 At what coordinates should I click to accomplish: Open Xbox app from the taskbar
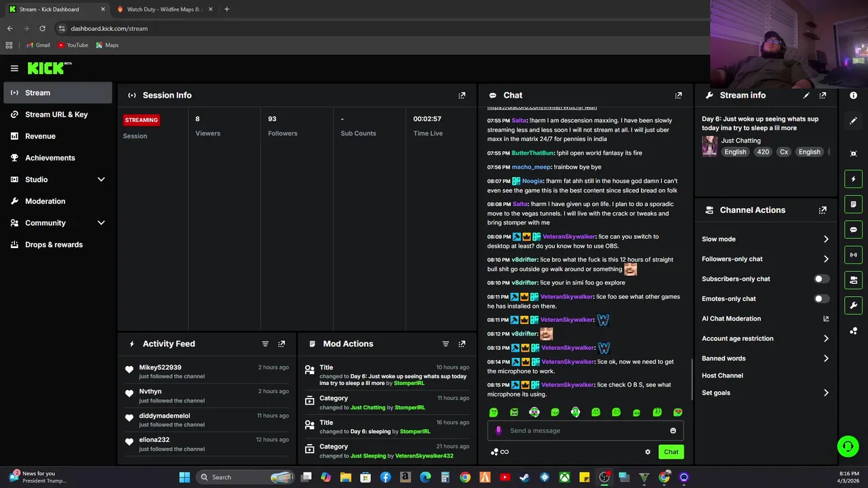pos(564,477)
